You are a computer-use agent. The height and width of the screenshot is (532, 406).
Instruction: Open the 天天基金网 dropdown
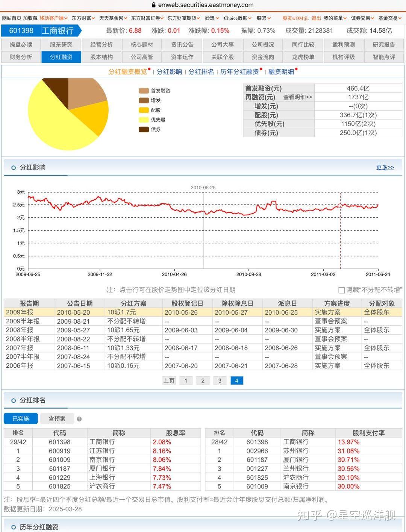113,18
